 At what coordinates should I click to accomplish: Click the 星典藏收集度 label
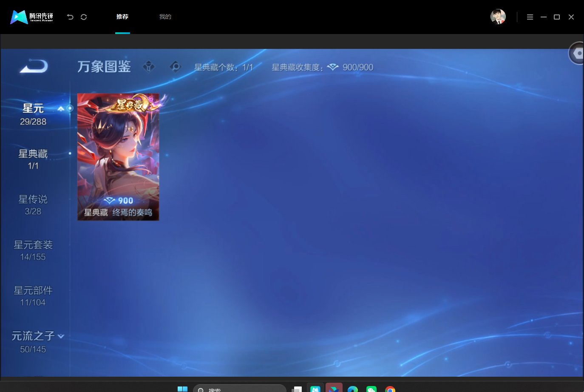pos(298,67)
